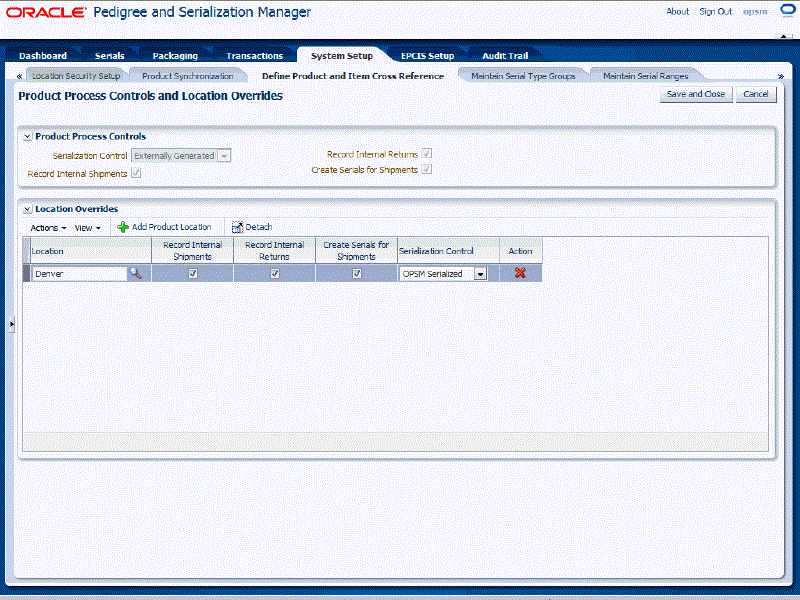
Task: Click the Serialization Control field label
Action: pyautogui.click(x=90, y=156)
